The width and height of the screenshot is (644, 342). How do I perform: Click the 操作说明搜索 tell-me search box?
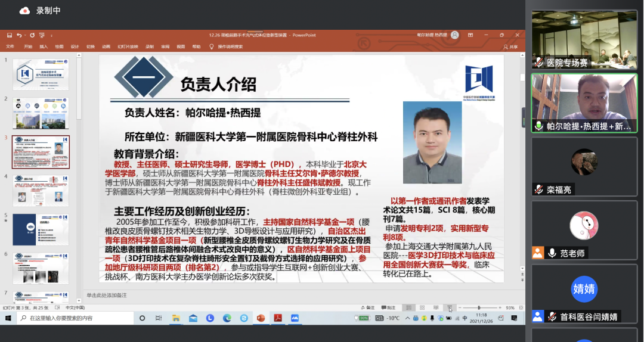click(227, 47)
